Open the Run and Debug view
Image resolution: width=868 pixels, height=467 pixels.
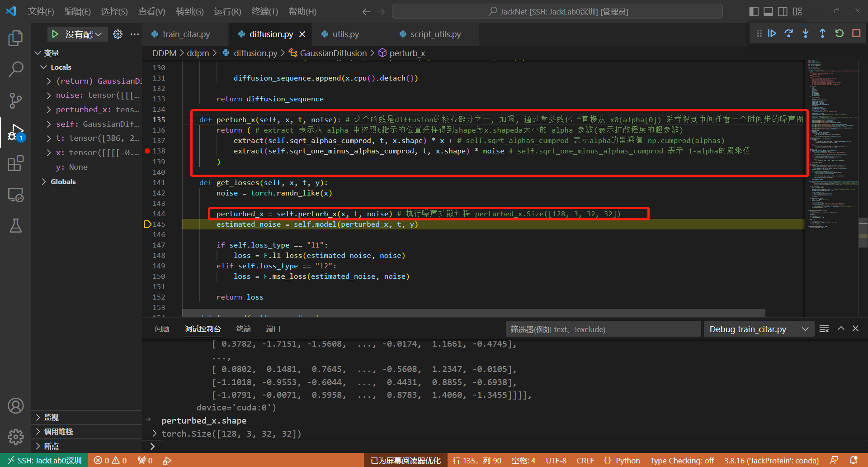(x=15, y=132)
